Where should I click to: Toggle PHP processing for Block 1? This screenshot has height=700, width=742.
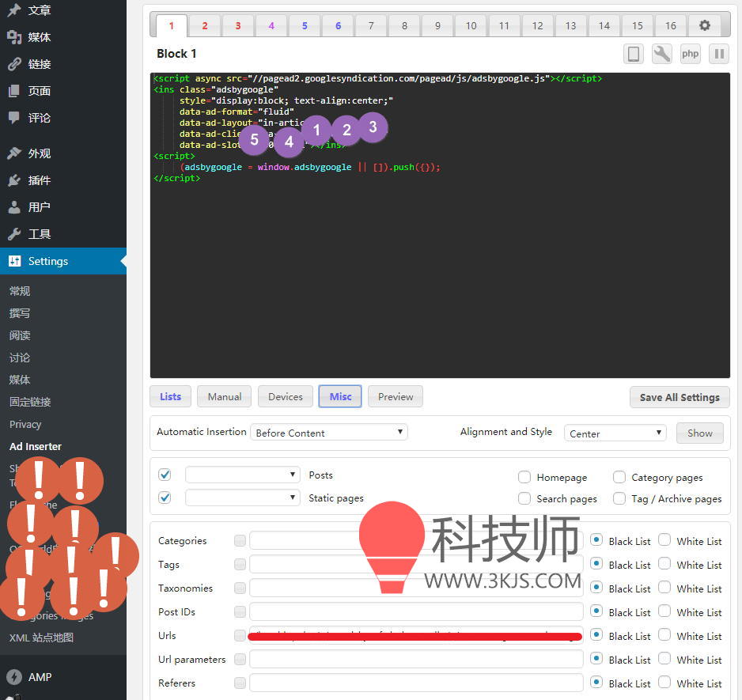click(x=690, y=54)
